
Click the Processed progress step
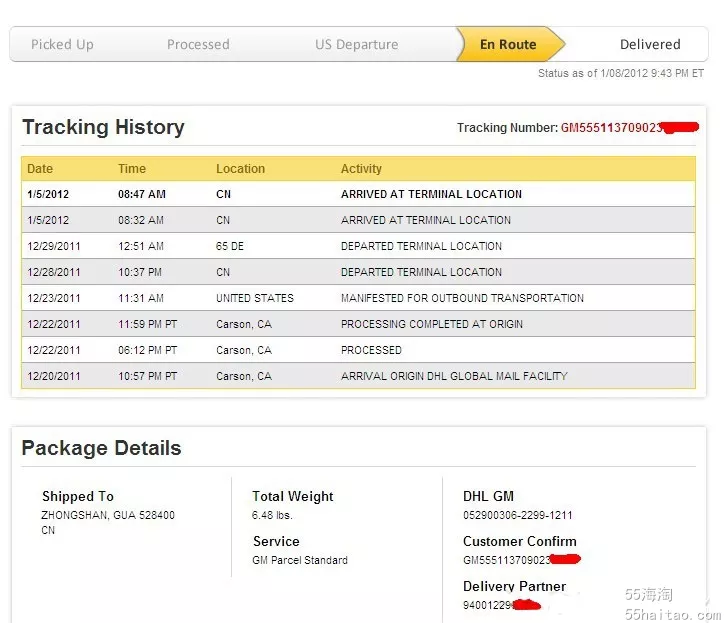coord(198,44)
